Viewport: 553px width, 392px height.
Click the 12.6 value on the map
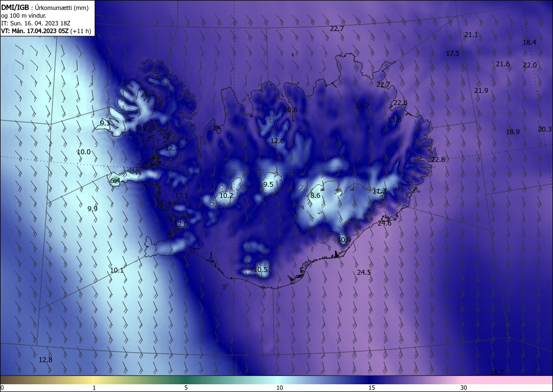pyautogui.click(x=277, y=141)
